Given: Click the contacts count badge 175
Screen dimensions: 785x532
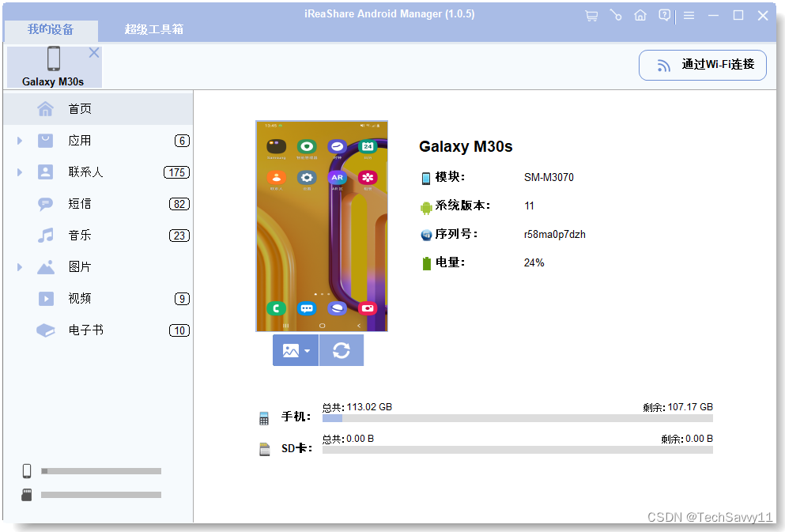Looking at the screenshot, I should pyautogui.click(x=177, y=172).
